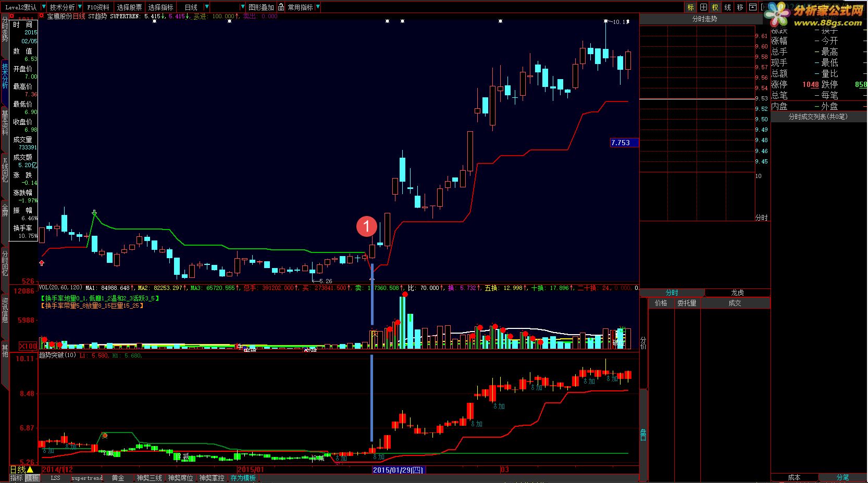Expand the 技术分析 dropdown arrow
The width and height of the screenshot is (868, 483).
[79, 7]
